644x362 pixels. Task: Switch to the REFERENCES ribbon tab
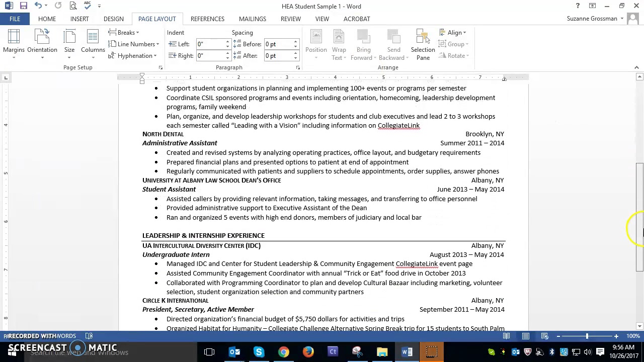[x=207, y=19]
